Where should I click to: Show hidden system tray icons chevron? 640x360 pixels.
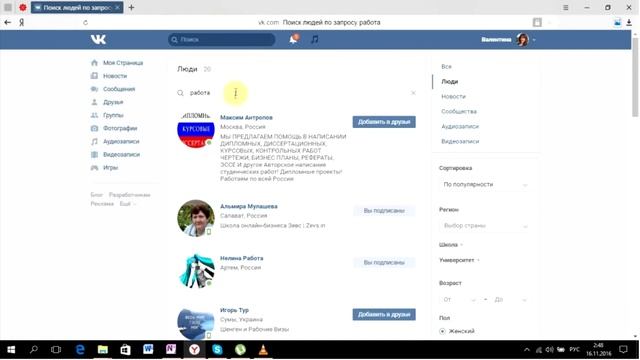click(x=527, y=350)
